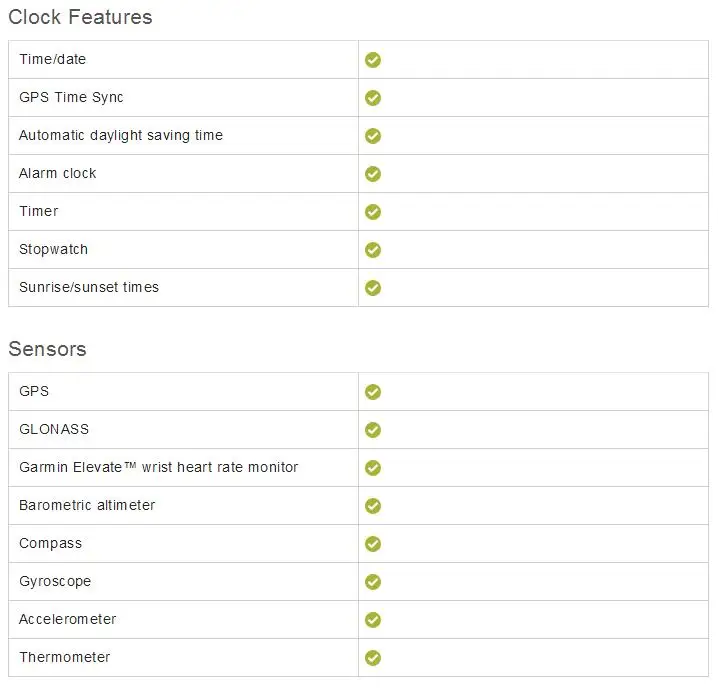Click the checkmark icon in GLONASS row
Image resolution: width=718 pixels, height=690 pixels.
pos(373,430)
